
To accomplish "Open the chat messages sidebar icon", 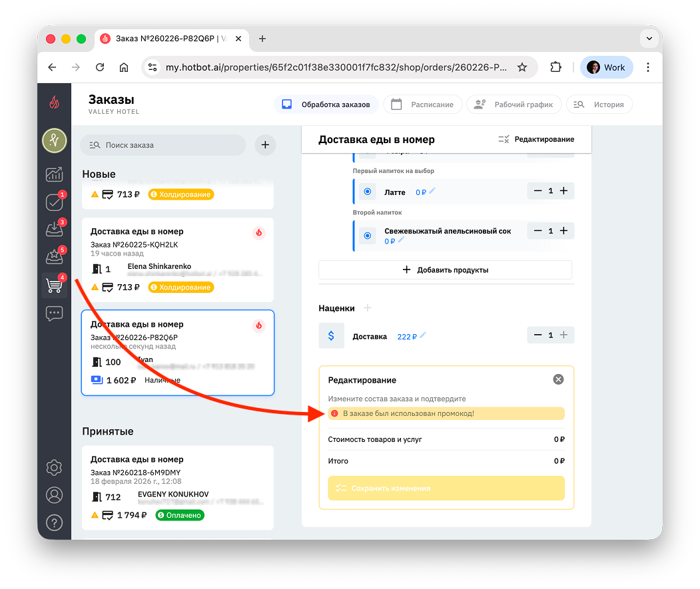I will click(x=54, y=313).
